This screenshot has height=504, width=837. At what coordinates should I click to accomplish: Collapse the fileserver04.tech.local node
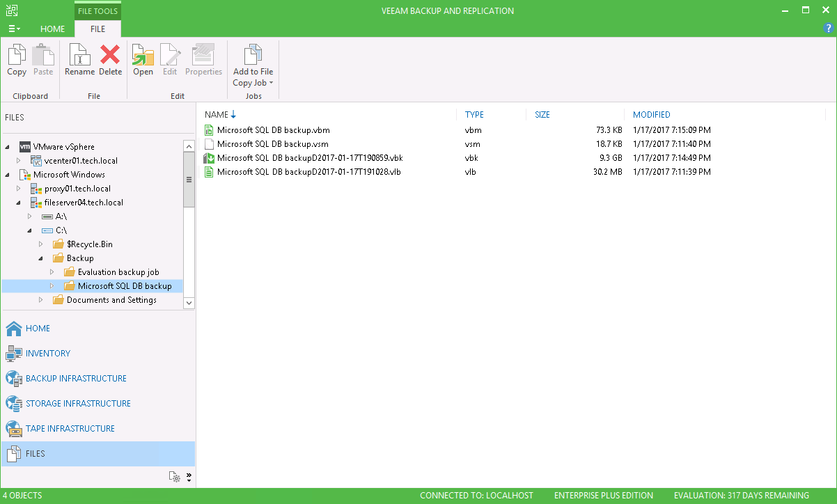pos(19,203)
